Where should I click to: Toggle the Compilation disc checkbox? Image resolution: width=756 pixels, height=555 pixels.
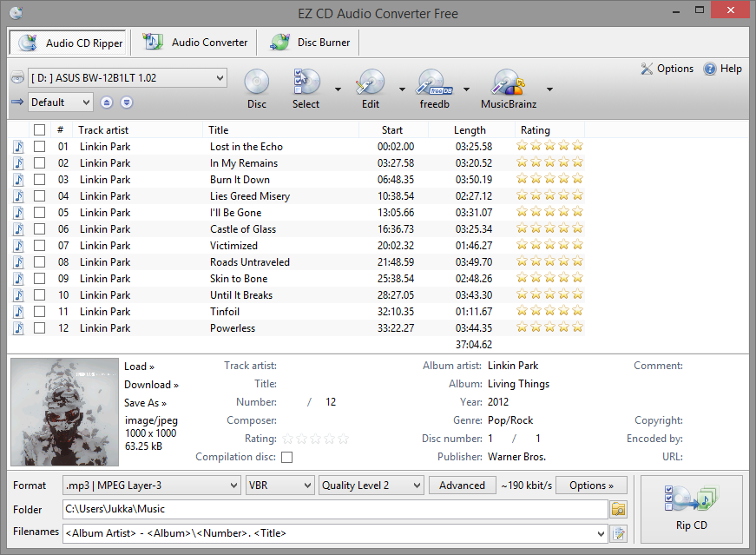pos(287,457)
